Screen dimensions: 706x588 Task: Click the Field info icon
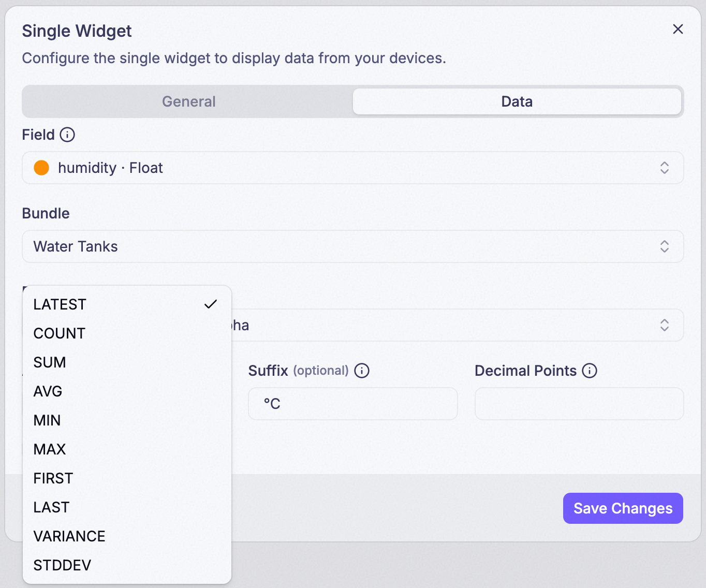click(67, 135)
